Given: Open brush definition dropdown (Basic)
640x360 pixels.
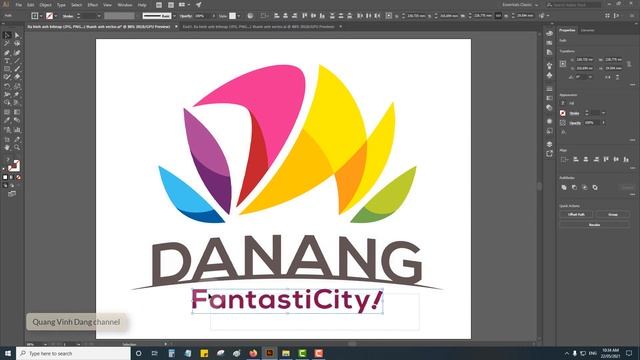Looking at the screenshot, I should coord(174,16).
